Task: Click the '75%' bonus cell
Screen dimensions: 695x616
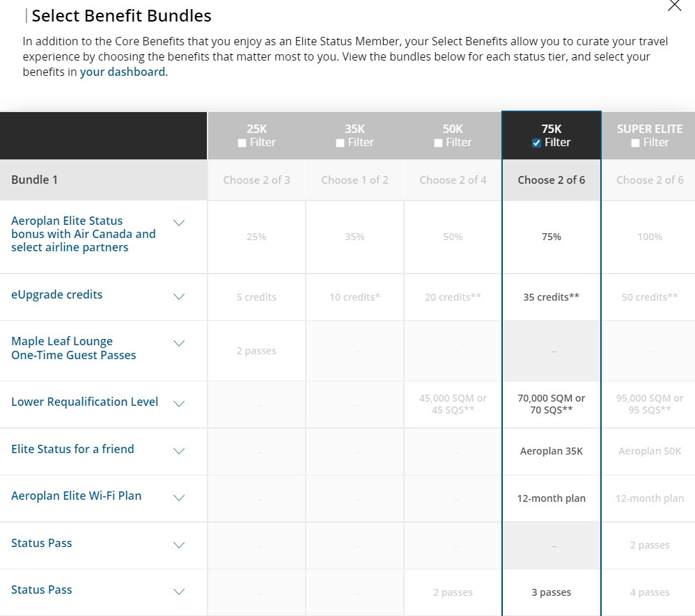Action: [552, 237]
